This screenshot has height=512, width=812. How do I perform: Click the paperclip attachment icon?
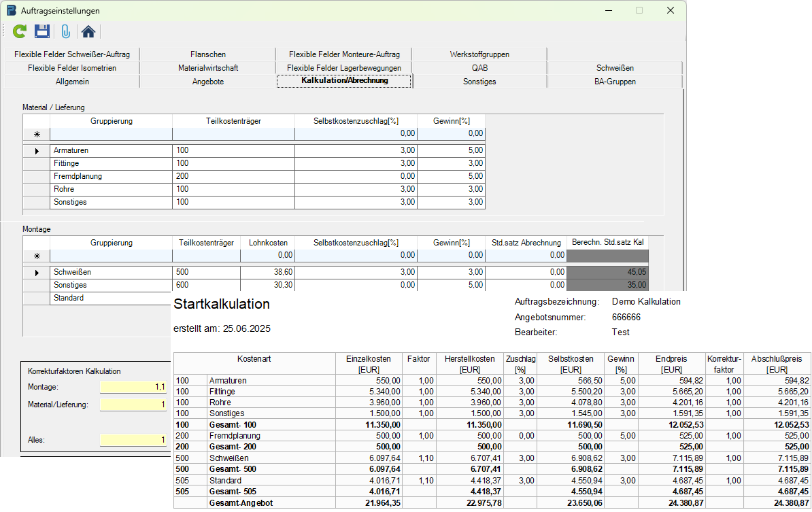(x=65, y=31)
